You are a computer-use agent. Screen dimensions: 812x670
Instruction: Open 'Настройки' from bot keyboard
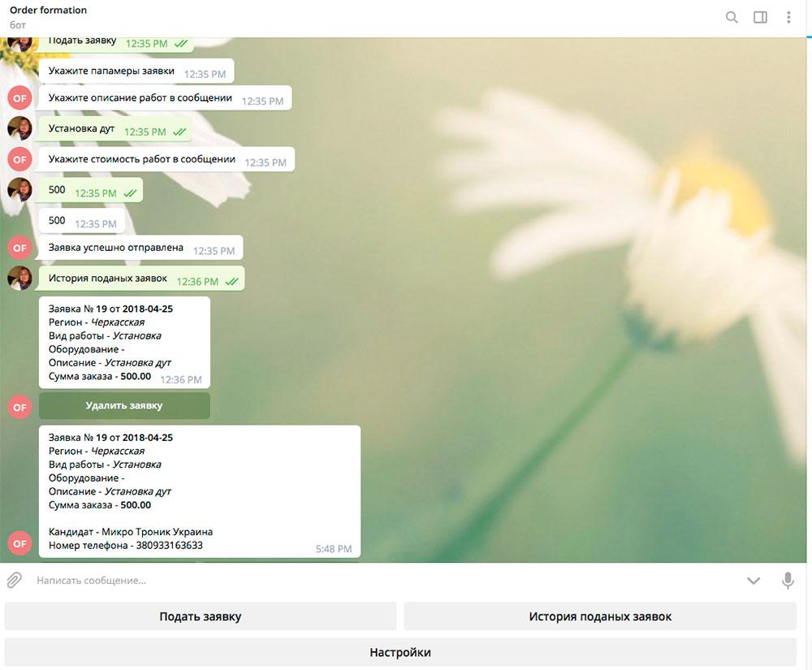[400, 652]
